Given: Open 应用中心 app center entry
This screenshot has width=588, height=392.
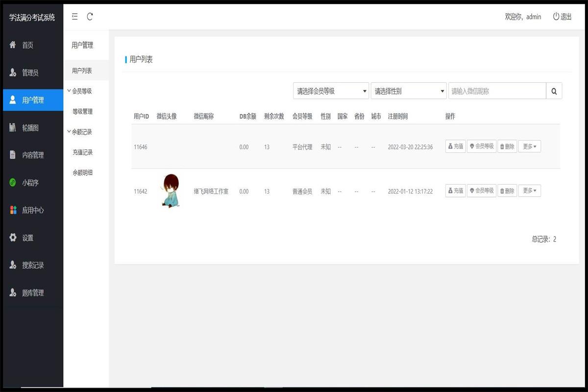Looking at the screenshot, I should [33, 210].
